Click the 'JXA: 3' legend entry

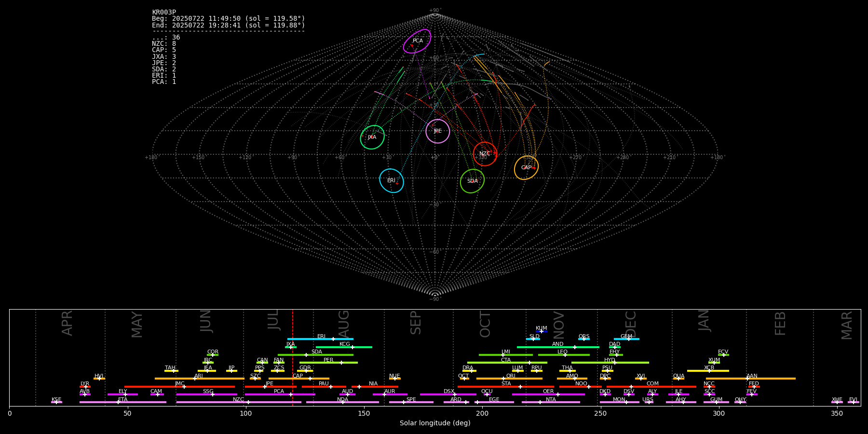click(164, 56)
